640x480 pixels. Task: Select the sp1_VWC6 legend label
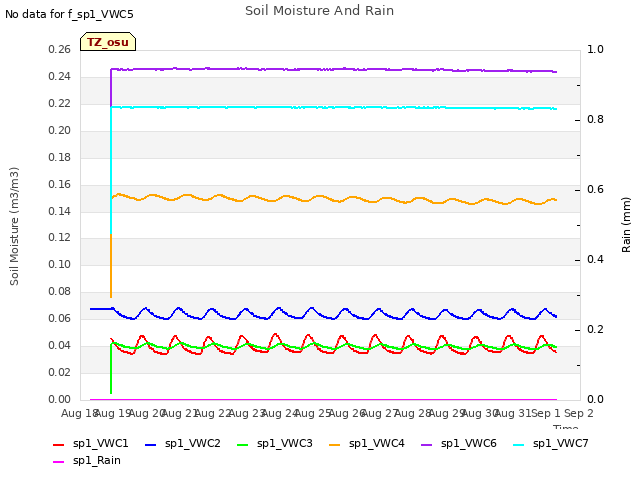(x=469, y=444)
